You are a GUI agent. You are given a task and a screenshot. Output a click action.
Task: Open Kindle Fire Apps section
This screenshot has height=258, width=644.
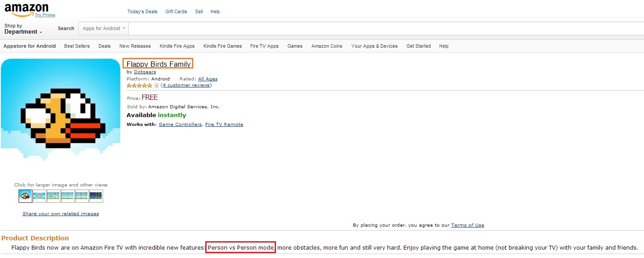[177, 46]
